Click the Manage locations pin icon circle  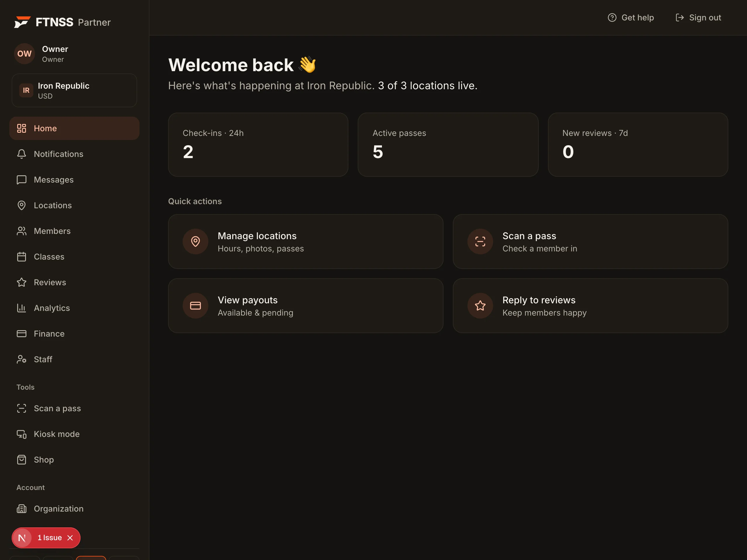[196, 242]
